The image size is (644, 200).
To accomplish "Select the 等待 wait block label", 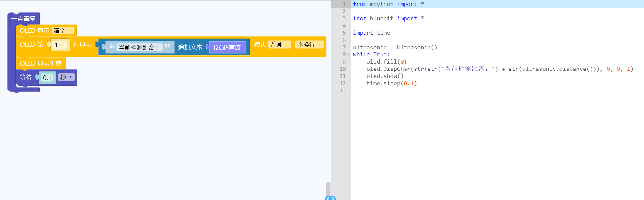I will [26, 77].
